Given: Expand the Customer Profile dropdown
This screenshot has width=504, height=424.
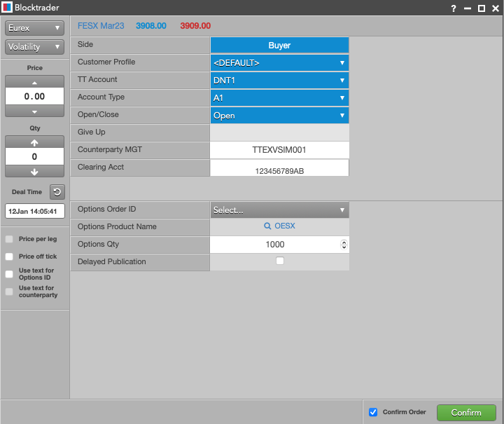Looking at the screenshot, I should pyautogui.click(x=279, y=63).
